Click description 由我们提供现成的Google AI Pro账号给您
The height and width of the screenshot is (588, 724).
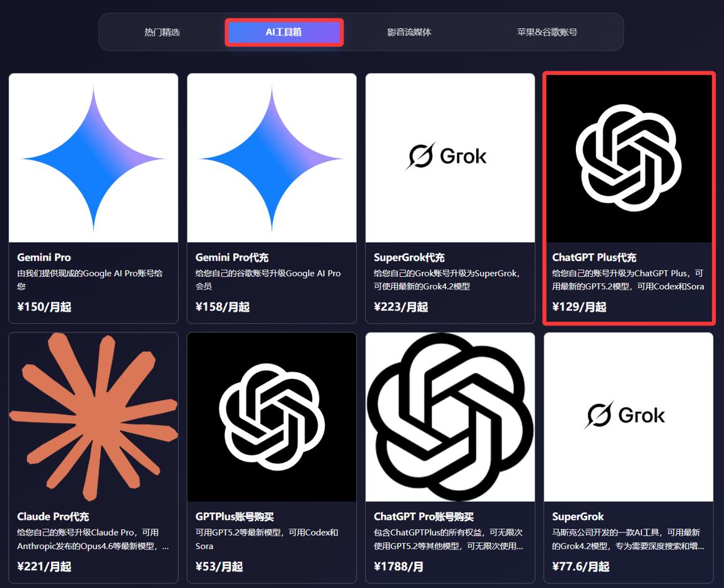90,280
